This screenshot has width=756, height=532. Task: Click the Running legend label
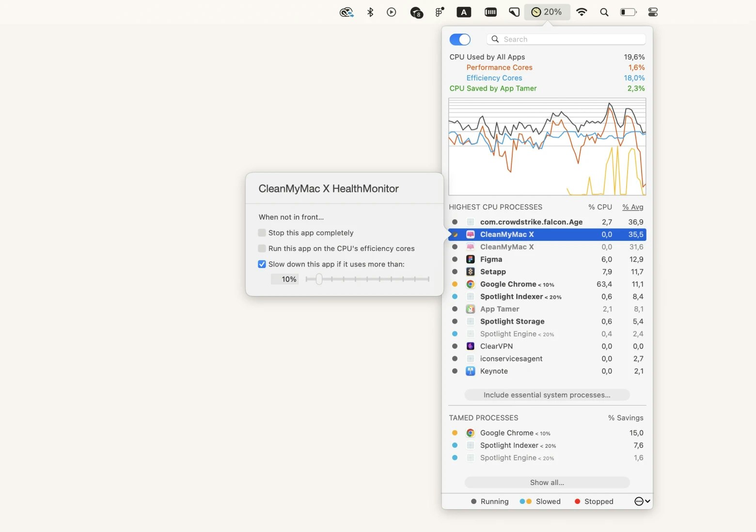[494, 501]
